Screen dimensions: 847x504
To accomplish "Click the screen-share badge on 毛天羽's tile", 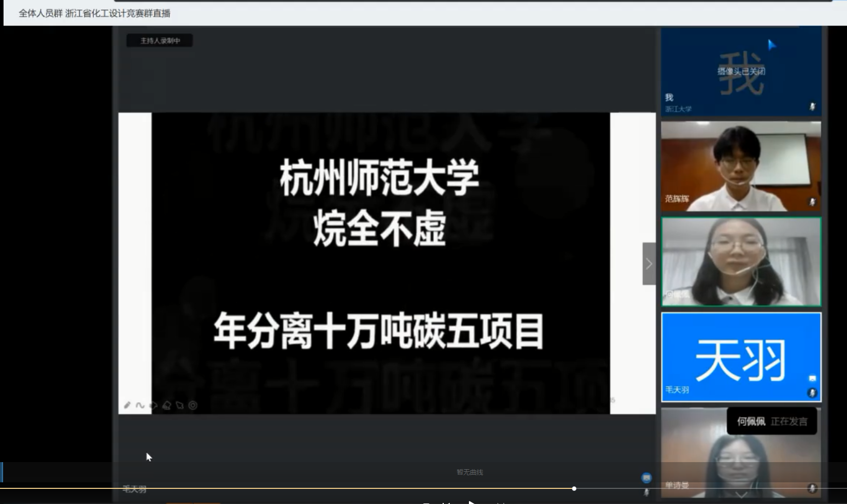I will (x=812, y=378).
